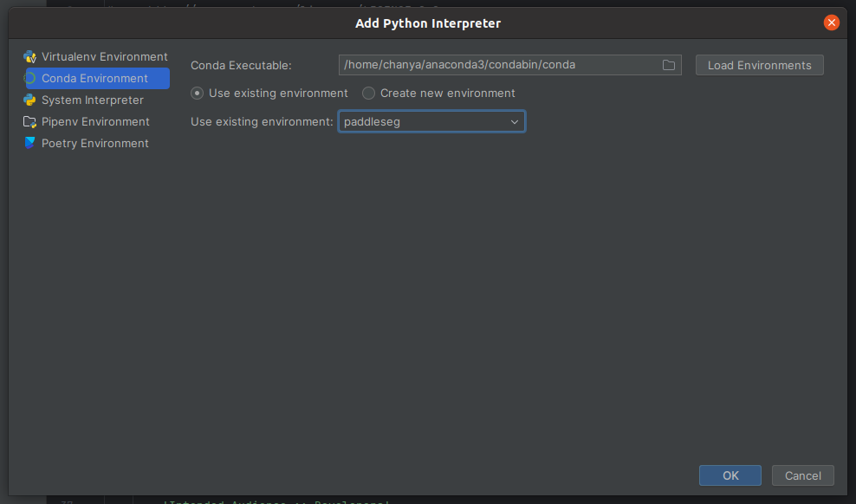Click the Poetry Environment icon
This screenshot has height=504, width=856.
29,143
